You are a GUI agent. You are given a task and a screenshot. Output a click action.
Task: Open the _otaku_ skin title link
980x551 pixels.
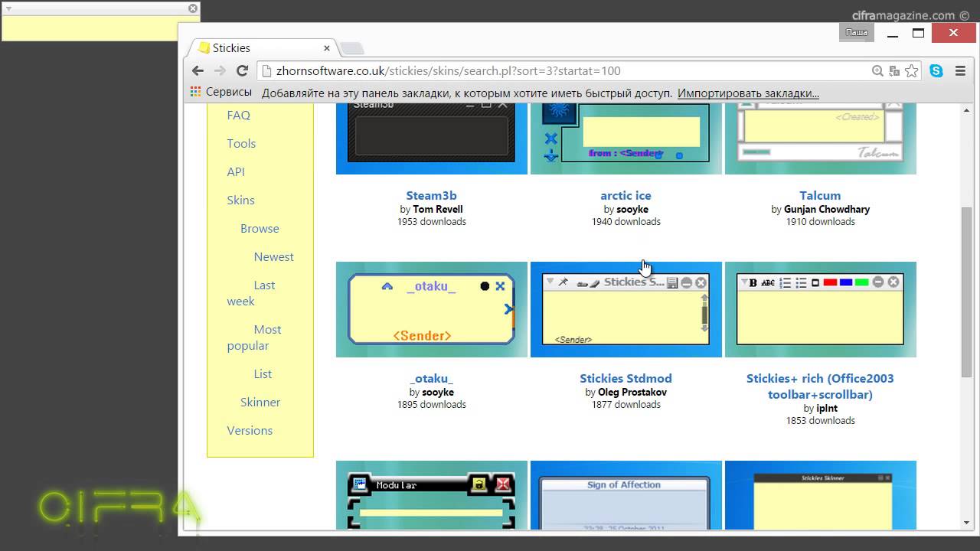(x=431, y=378)
